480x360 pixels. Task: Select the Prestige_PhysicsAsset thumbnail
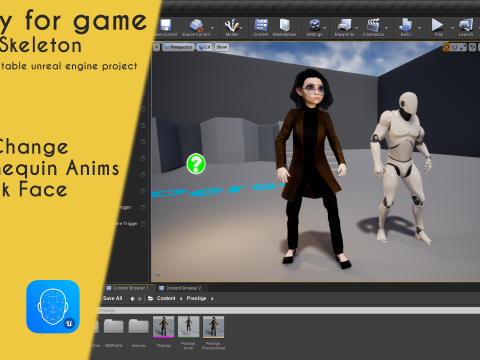click(213, 327)
